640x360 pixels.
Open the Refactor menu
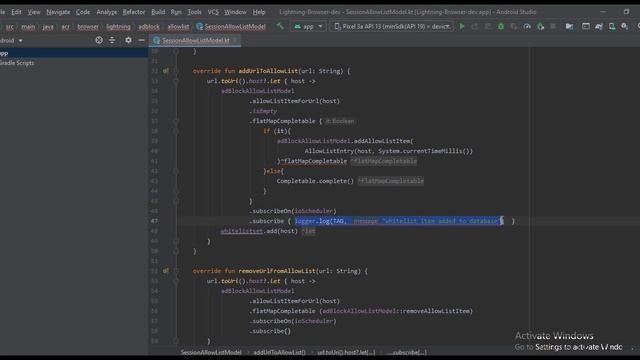coord(134,12)
